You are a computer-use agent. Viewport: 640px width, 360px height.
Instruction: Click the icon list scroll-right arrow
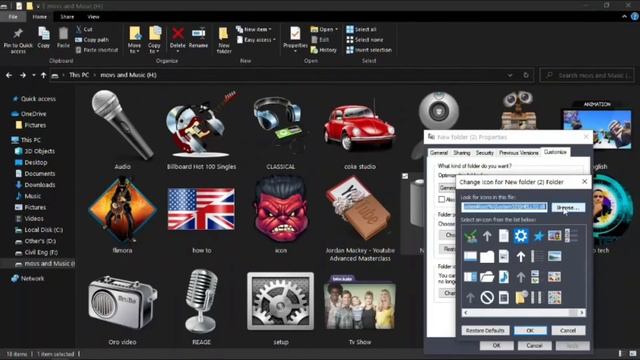[x=582, y=313]
